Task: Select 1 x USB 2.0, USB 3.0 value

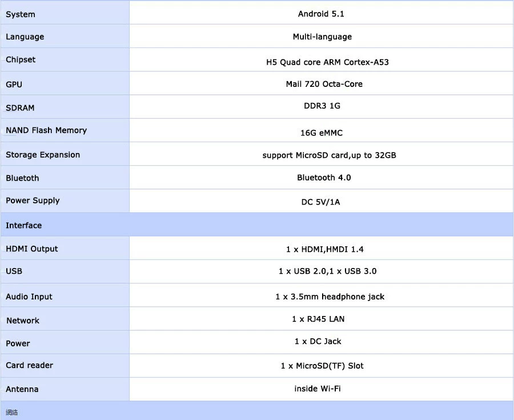Action: [x=327, y=271]
